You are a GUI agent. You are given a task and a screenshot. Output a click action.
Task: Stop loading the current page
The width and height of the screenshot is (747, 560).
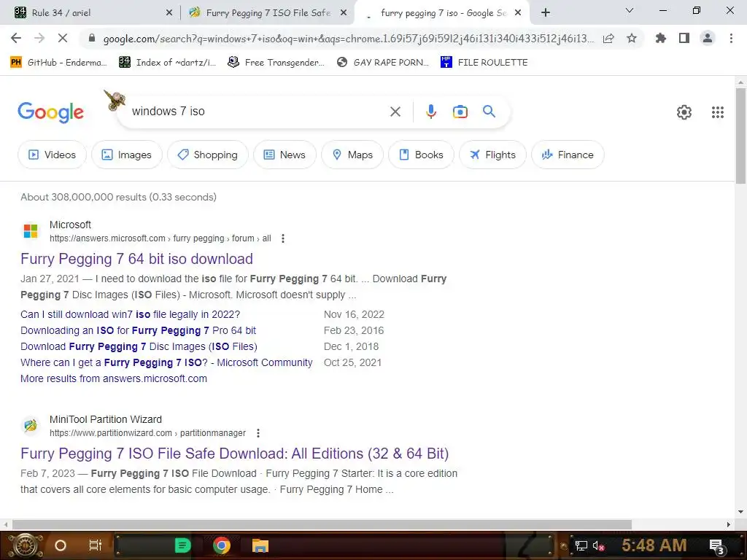(x=63, y=38)
